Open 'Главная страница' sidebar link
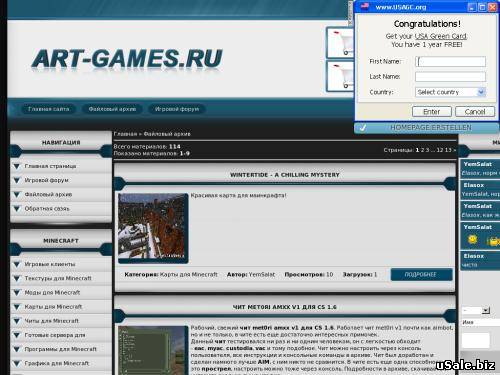 [50, 166]
